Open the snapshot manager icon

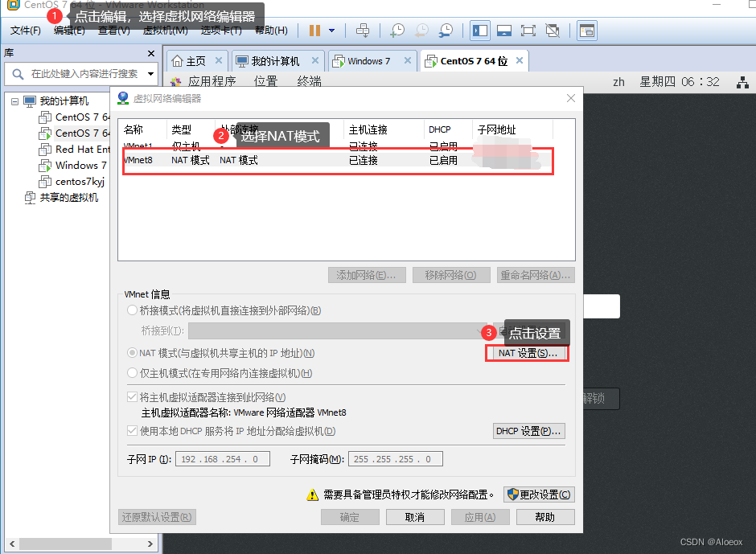446,31
